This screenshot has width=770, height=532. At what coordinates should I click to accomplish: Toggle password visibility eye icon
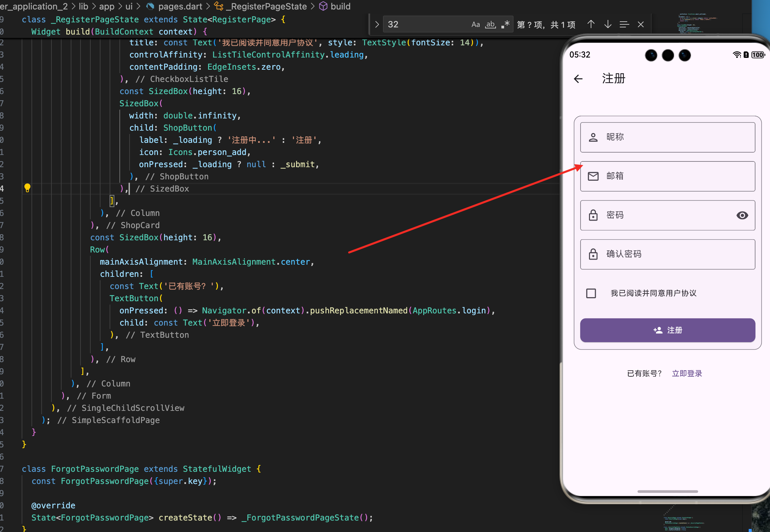(x=742, y=215)
